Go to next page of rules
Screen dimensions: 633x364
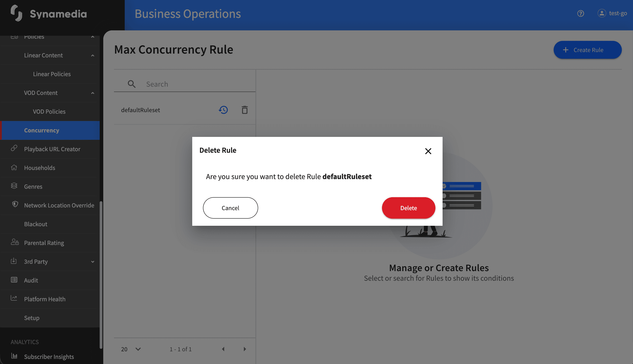click(245, 349)
